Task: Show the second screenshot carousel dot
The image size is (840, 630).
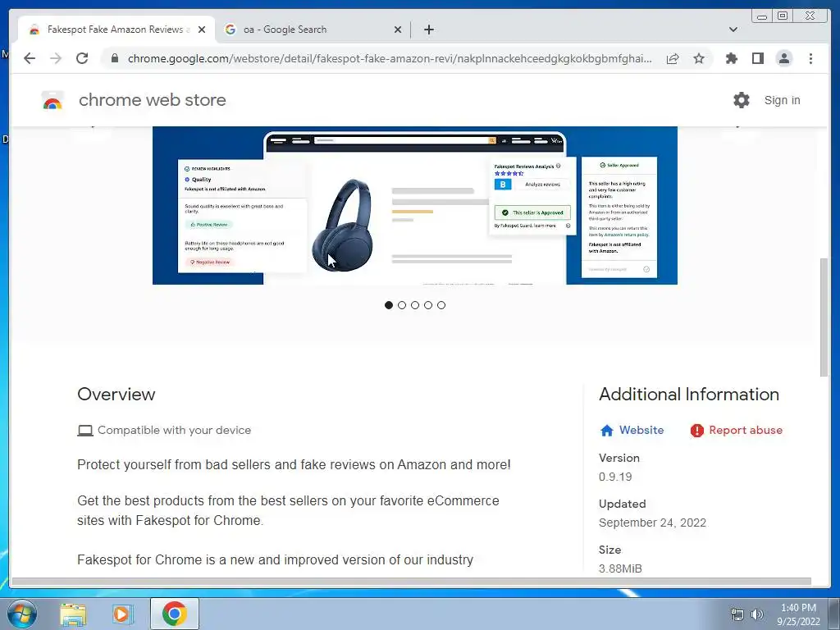Action: pyautogui.click(x=402, y=305)
